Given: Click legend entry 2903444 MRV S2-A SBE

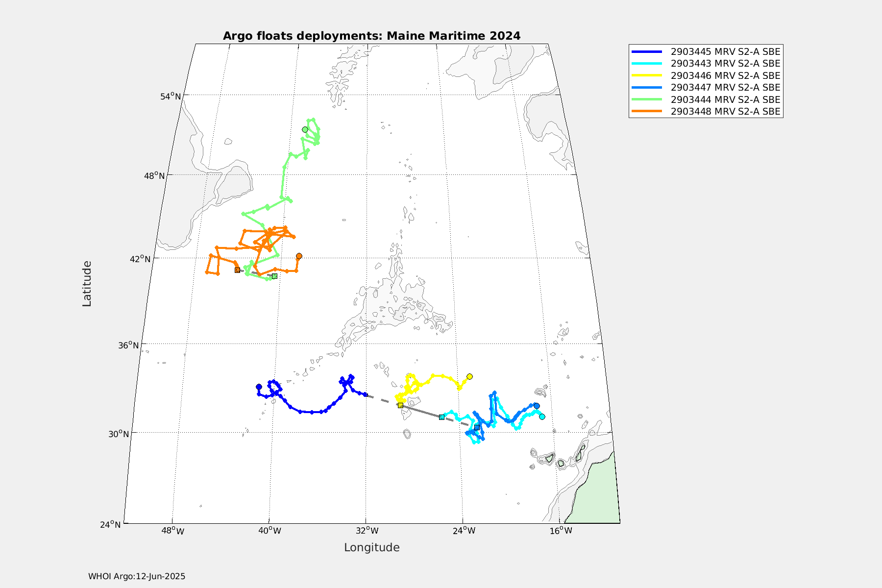Looking at the screenshot, I should (706, 99).
